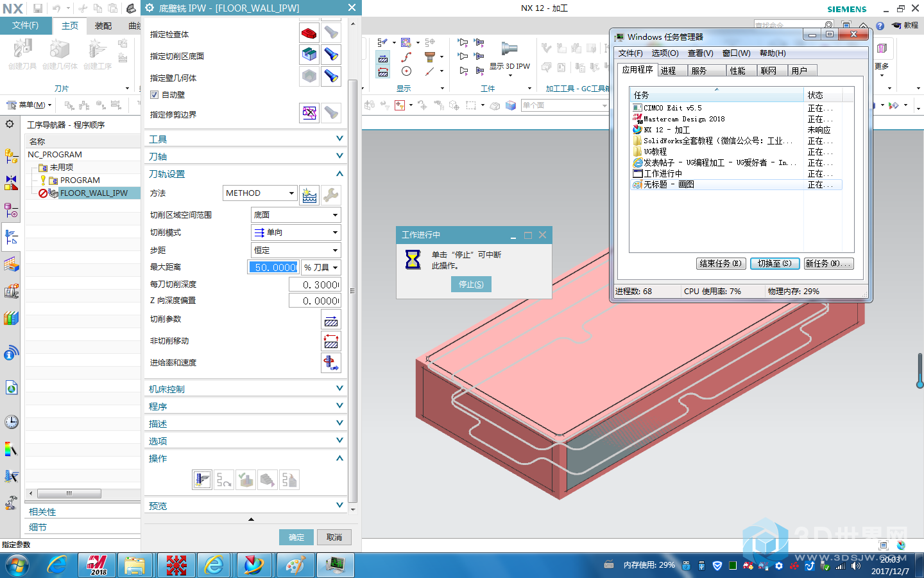Open the 切削模式 dropdown showing 单向
Image resolution: width=924 pixels, height=578 pixels.
[x=295, y=232]
